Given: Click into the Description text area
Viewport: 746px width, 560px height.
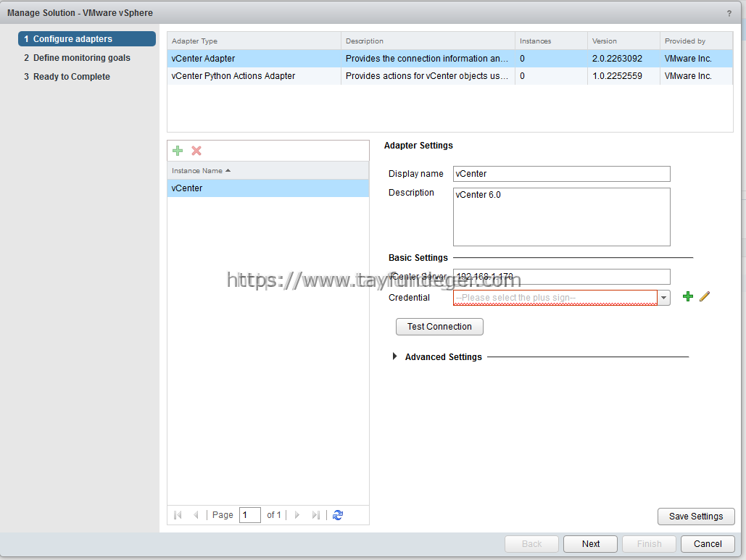Looking at the screenshot, I should click(x=561, y=217).
